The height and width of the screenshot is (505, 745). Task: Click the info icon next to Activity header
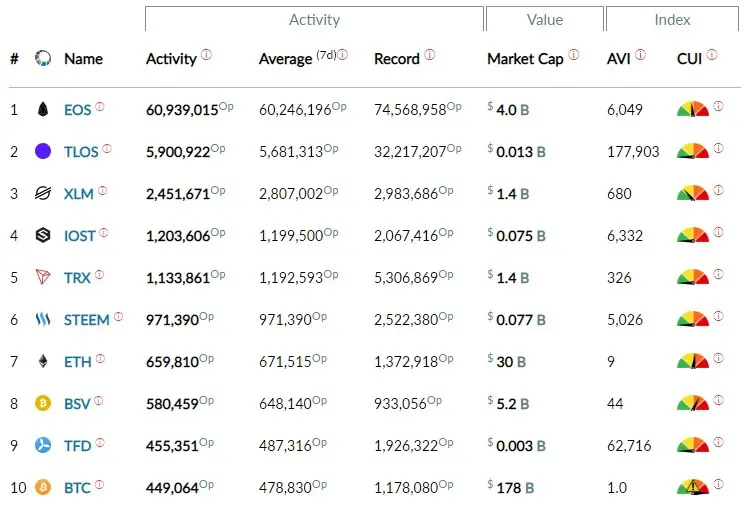tap(206, 54)
